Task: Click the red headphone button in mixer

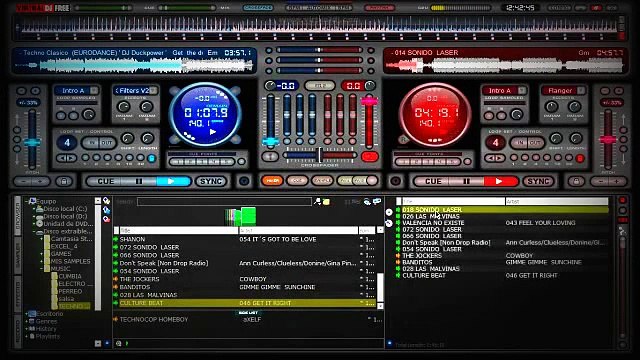Action: tap(369, 157)
